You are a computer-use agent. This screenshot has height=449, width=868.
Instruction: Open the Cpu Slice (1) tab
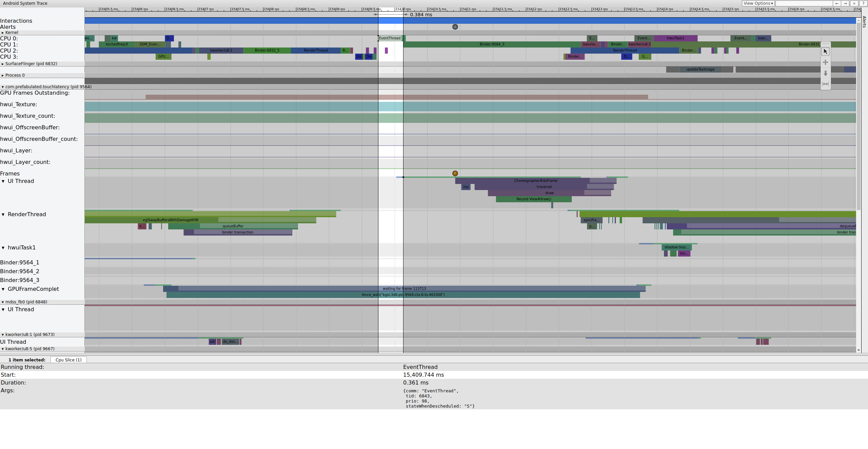[x=68, y=360]
